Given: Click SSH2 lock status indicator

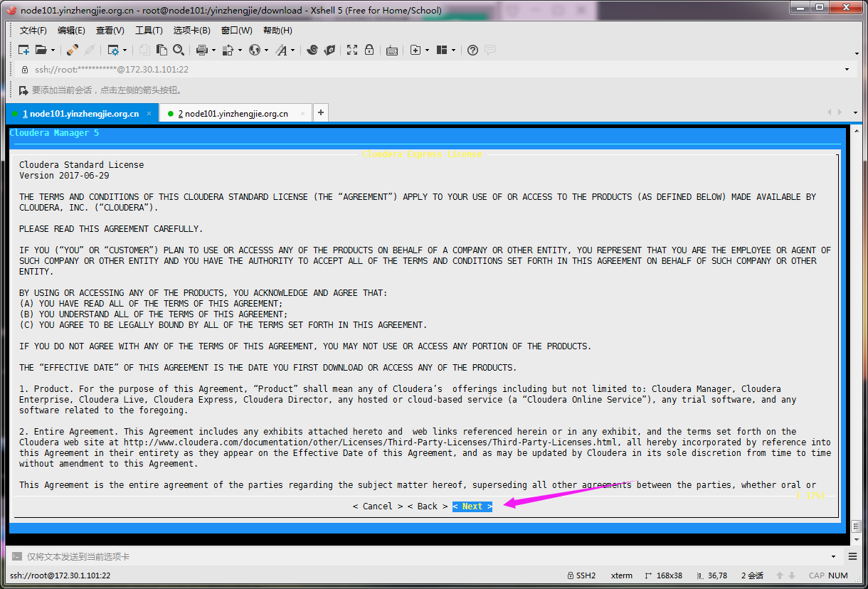Looking at the screenshot, I should pos(581,575).
